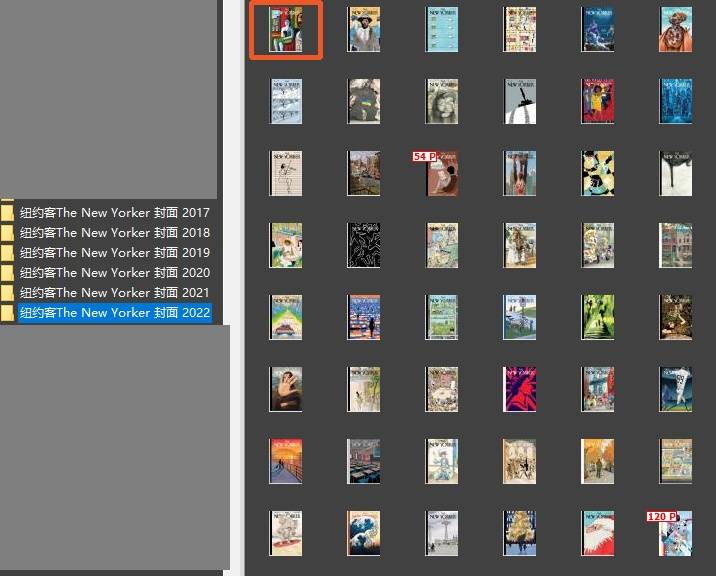Open the cover badged 120 P
The height and width of the screenshot is (576, 716).
click(x=675, y=534)
